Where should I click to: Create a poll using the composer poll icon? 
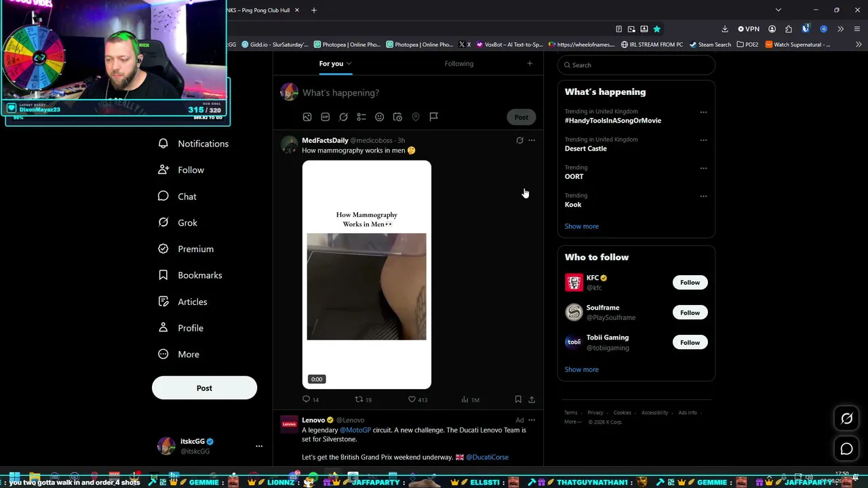click(361, 117)
